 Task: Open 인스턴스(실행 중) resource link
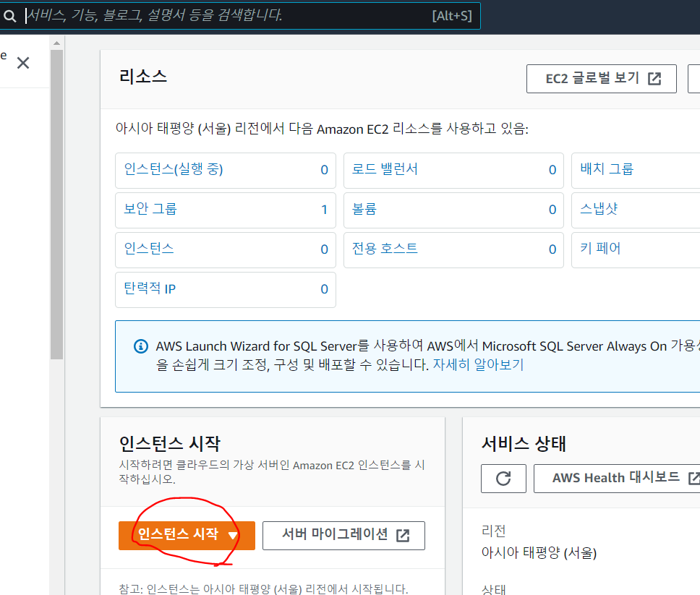[x=174, y=169]
